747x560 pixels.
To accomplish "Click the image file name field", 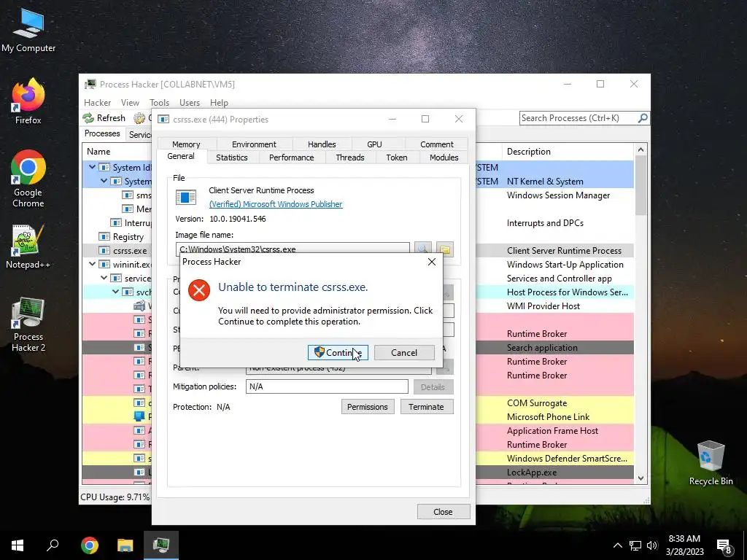I will click(293, 249).
